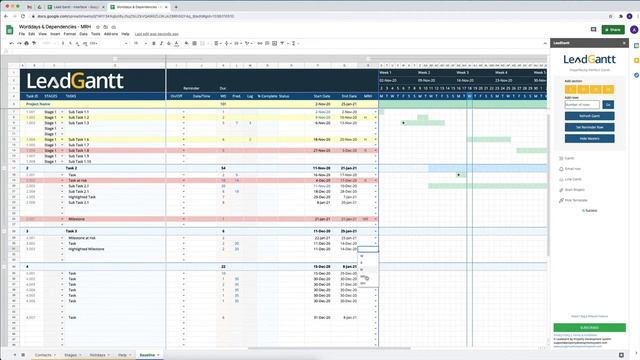Click the Go button beside rows field
Image resolution: width=640 pixels, height=360 pixels.
pyautogui.click(x=608, y=105)
